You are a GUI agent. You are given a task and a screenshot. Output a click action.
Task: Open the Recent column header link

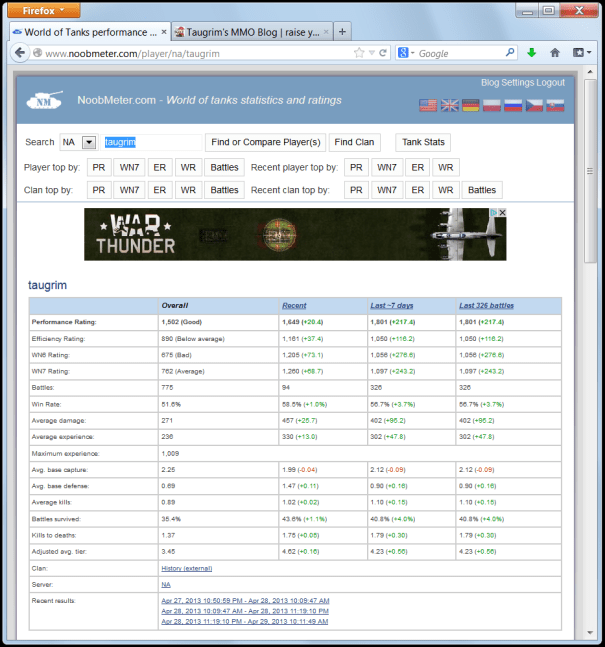(x=294, y=306)
